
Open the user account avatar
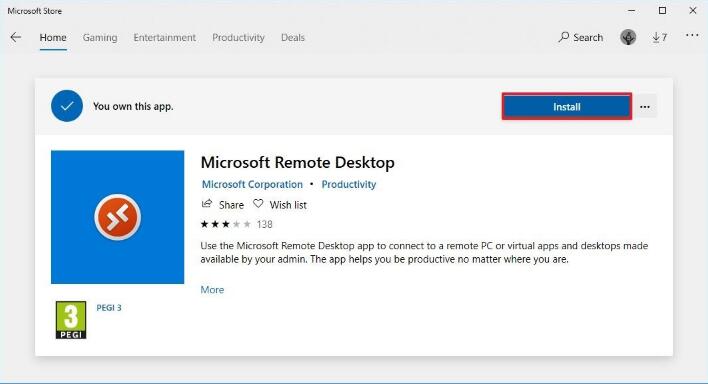point(628,37)
